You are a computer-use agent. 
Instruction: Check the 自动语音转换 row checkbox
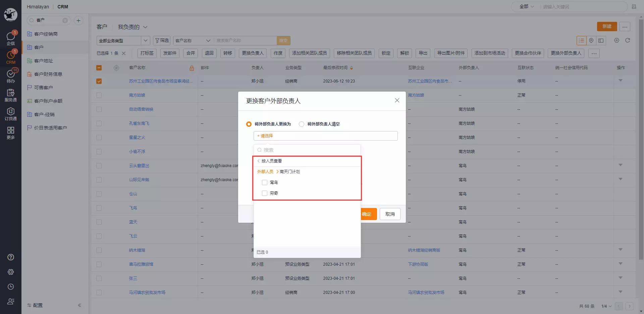pos(99,109)
